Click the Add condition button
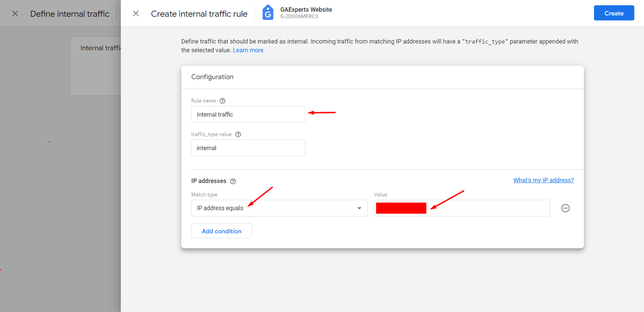This screenshot has height=312, width=644. 221,231
